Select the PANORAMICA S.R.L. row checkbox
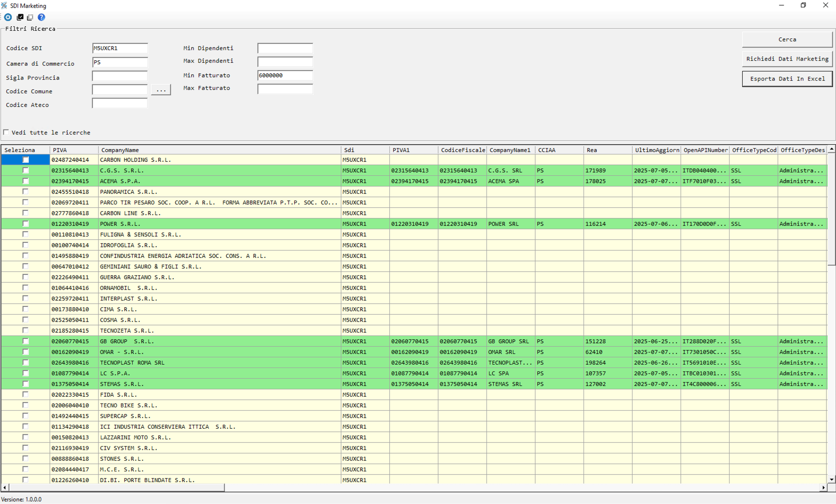This screenshot has height=504, width=836. (26, 192)
